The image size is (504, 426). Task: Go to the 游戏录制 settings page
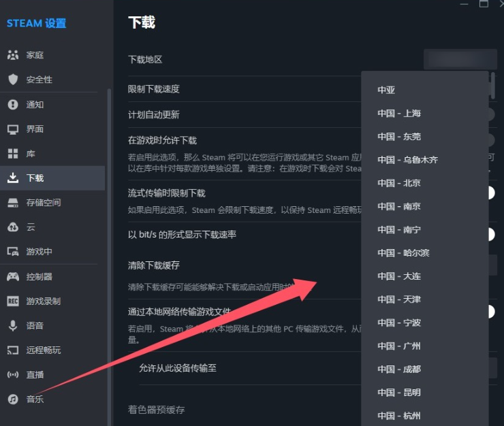click(52, 301)
